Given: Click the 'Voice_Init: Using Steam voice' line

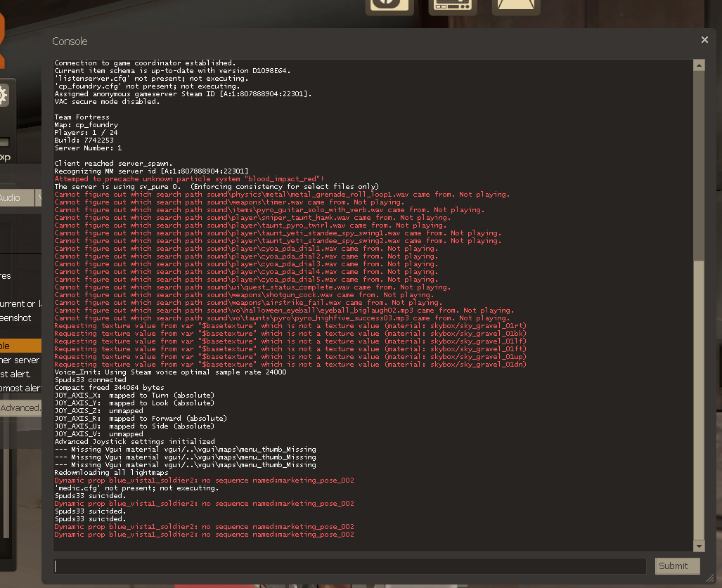Looking at the screenshot, I should point(170,372).
